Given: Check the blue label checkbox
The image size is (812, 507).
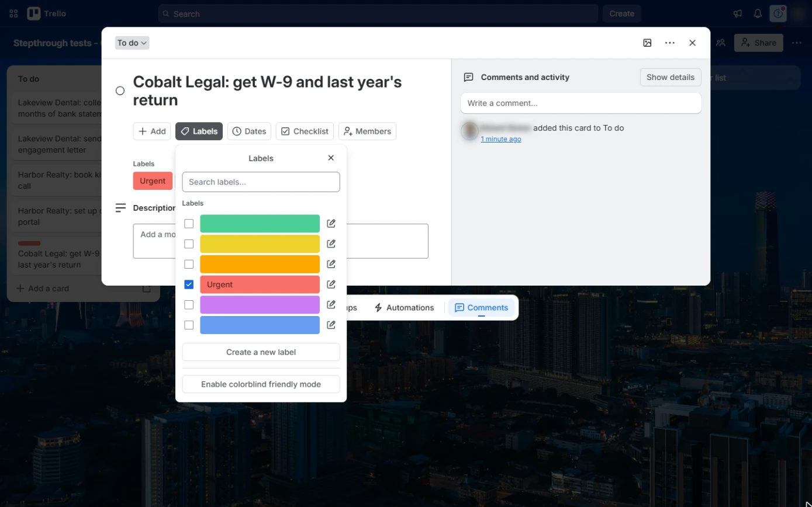Looking at the screenshot, I should (189, 325).
